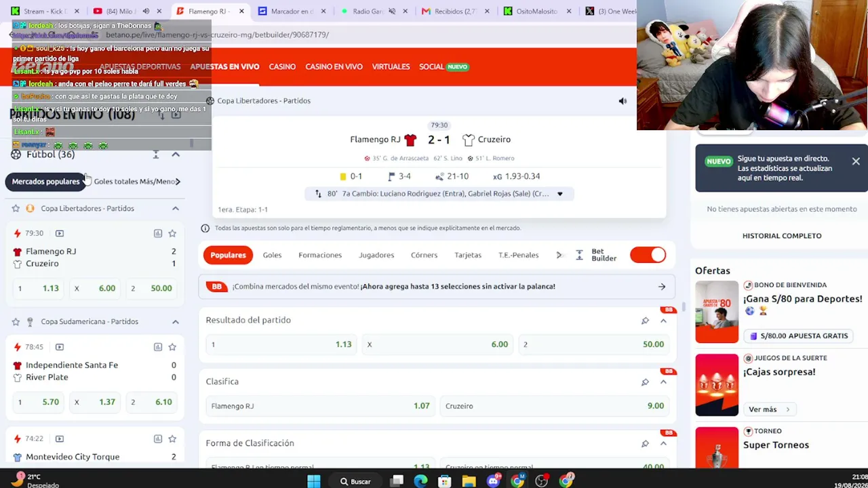Image resolution: width=868 pixels, height=488 pixels.
Task: Open the T.E.-Penales market tab
Action: (518, 255)
